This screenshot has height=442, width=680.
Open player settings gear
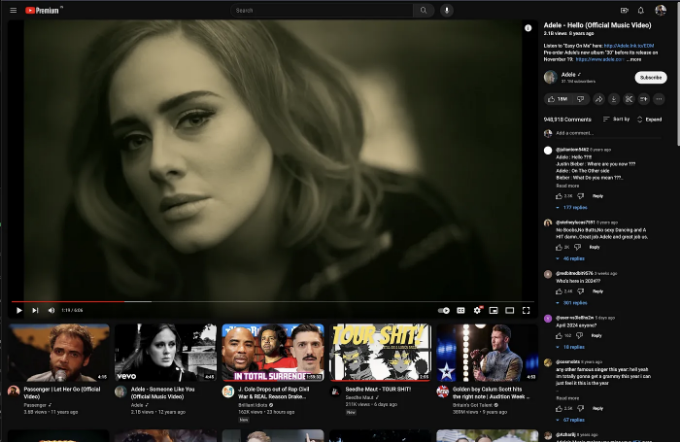[x=477, y=310]
